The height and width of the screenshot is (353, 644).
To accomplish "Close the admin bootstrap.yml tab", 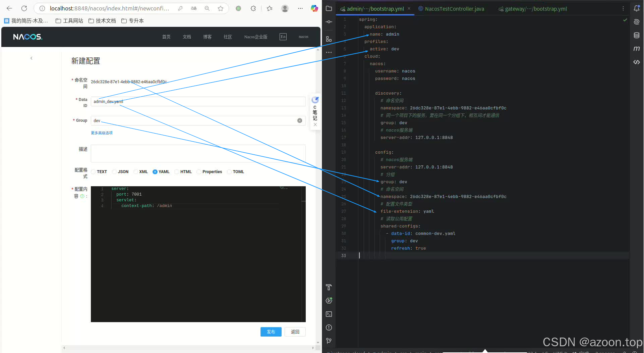I will pos(409,9).
